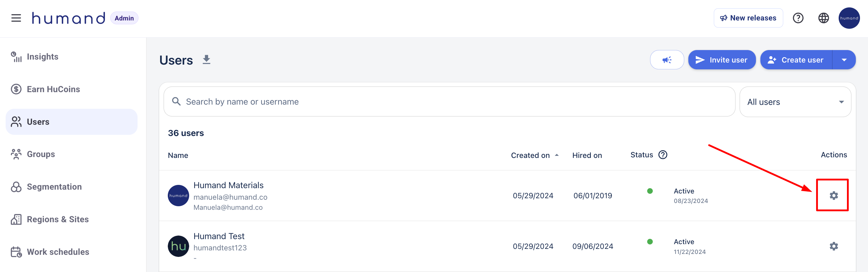Image resolution: width=868 pixels, height=272 pixels.
Task: Click the Create user button
Action: 796,60
